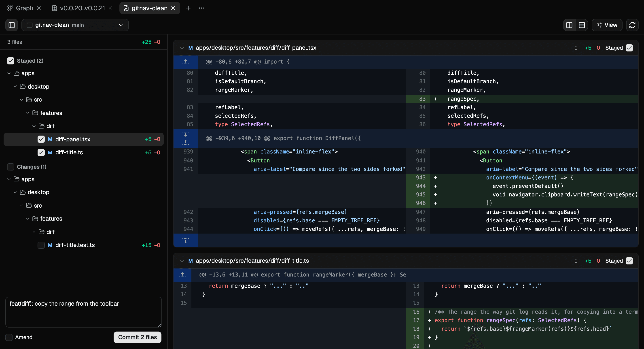The width and height of the screenshot is (644, 349).
Task: Collapse the apps folder under Changes
Action: coord(9,179)
